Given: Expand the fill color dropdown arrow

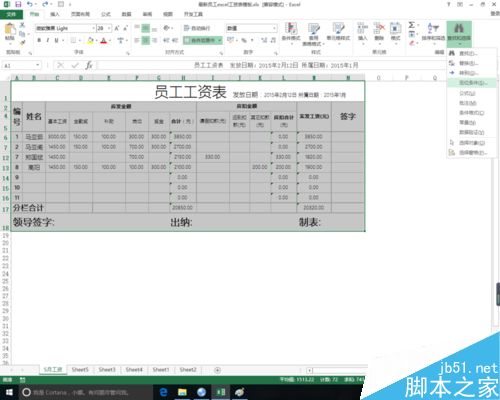Looking at the screenshot, I should [x=96, y=40].
